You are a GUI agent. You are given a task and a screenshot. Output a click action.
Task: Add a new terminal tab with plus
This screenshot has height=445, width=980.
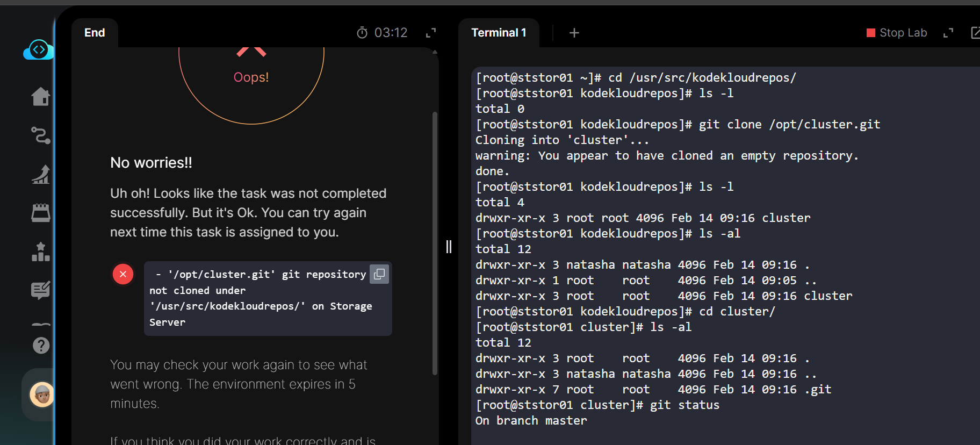574,33
